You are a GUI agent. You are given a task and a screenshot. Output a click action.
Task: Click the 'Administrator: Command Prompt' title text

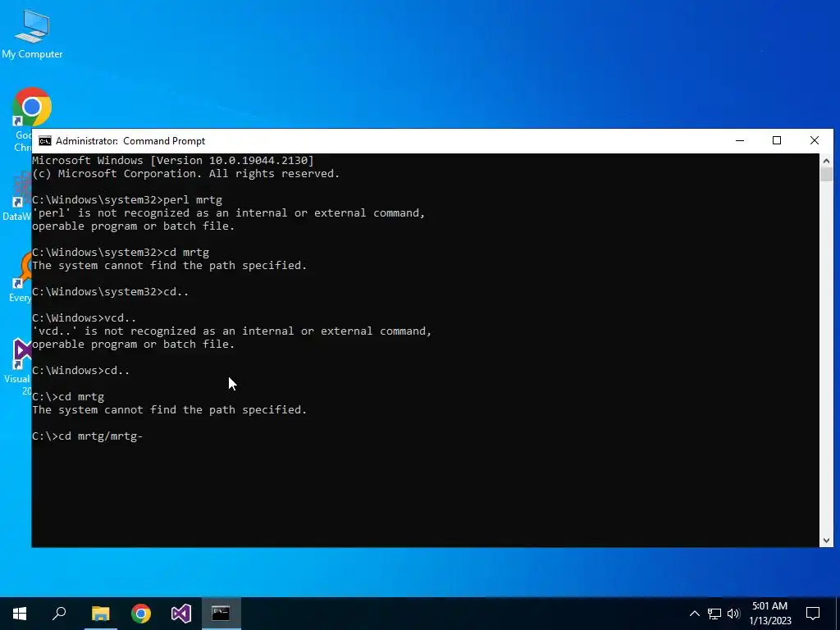(130, 141)
